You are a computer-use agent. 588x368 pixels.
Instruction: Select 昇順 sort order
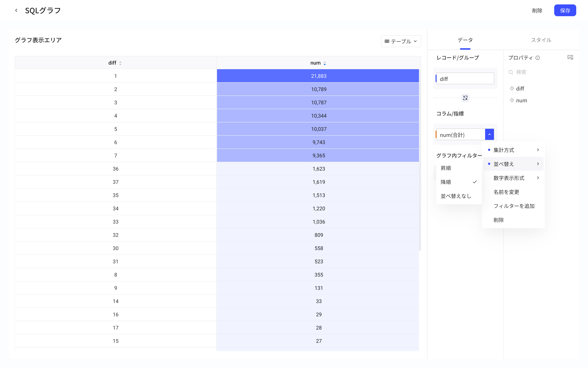click(x=459, y=168)
